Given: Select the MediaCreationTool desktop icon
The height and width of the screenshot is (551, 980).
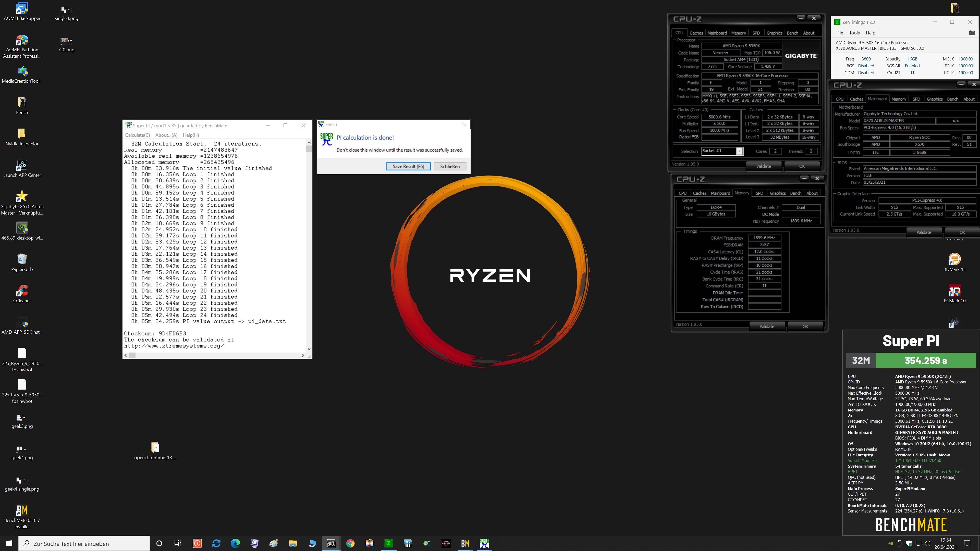Looking at the screenshot, I should tap(22, 74).
